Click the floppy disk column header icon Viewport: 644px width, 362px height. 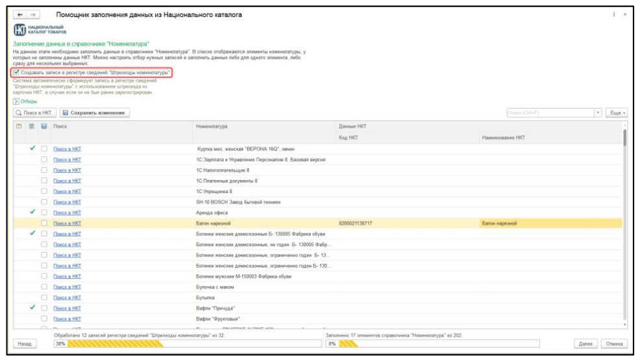pos(44,126)
